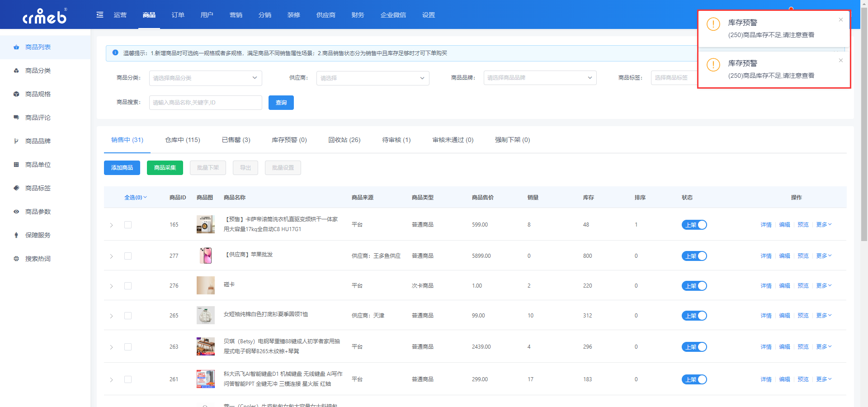Open the 订单 top menu
The image size is (868, 407).
(x=178, y=15)
